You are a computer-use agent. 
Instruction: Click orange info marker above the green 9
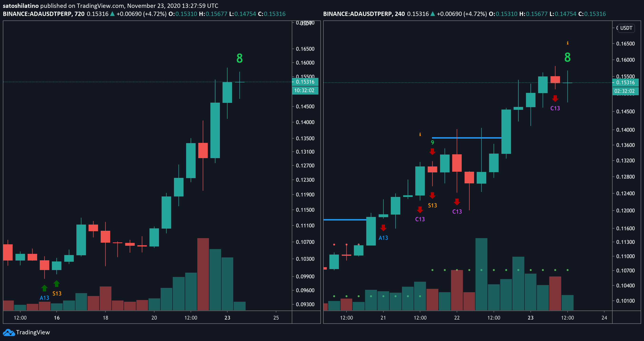(420, 134)
